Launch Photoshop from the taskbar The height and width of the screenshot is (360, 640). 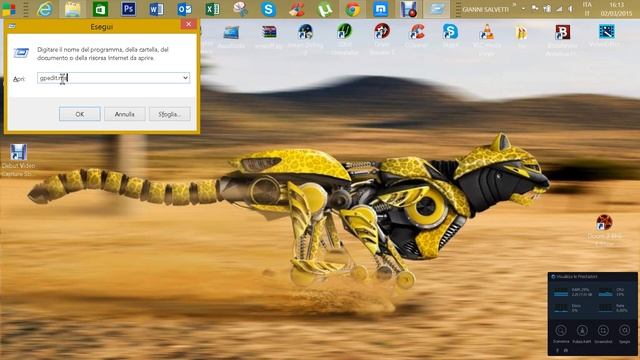pyautogui.click(x=128, y=9)
